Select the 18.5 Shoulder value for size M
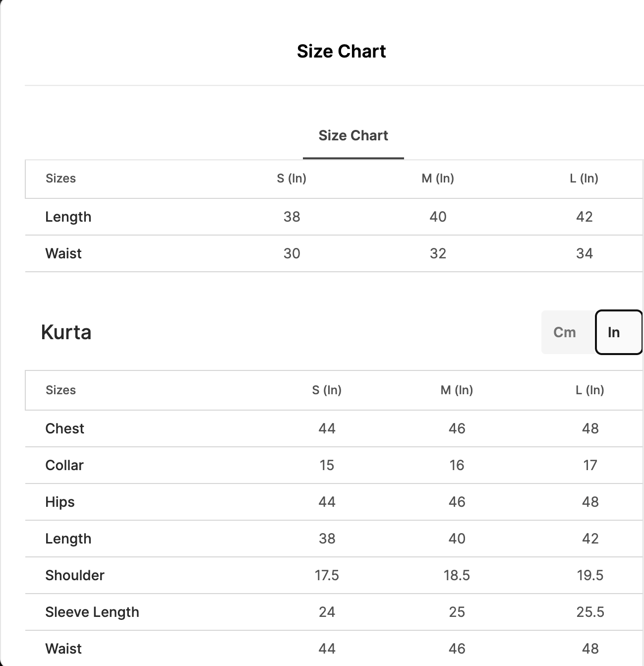Viewport: 644px width, 666px height. click(x=457, y=575)
